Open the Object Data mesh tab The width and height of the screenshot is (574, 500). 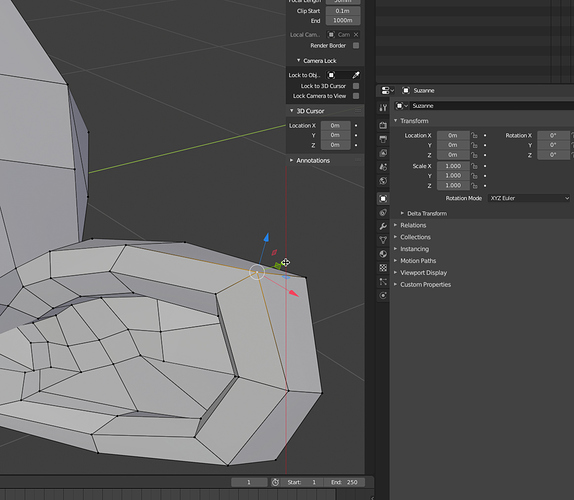coord(383,240)
